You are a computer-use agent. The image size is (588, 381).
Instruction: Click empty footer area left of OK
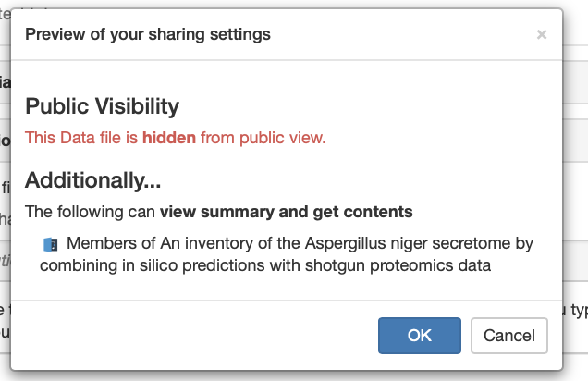click(188, 335)
